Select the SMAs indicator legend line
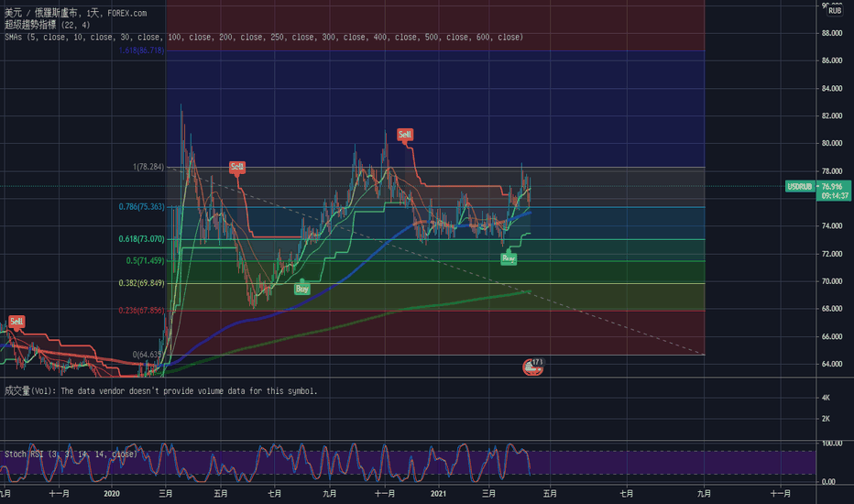The height and width of the screenshot is (504, 854). pos(264,37)
